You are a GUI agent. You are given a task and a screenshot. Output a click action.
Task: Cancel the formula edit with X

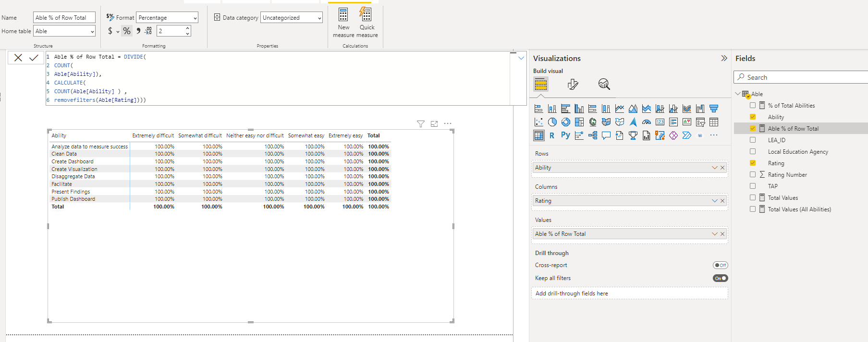pos(18,58)
